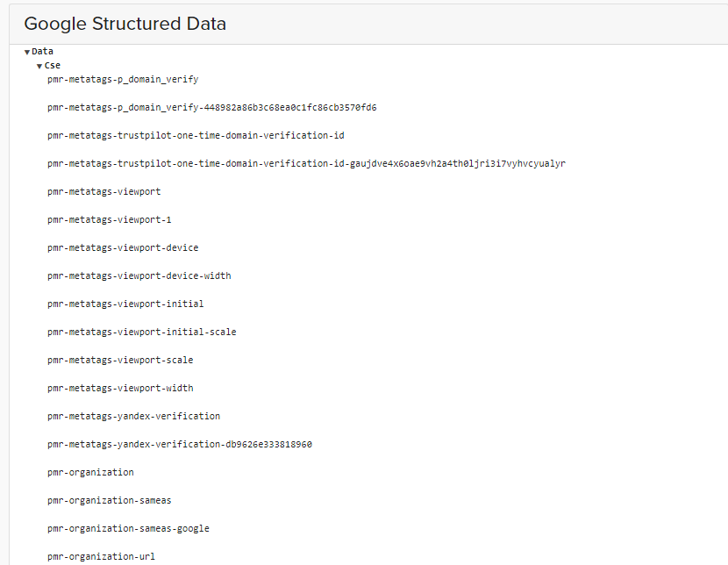Collapse the Data tree node
This screenshot has height=565, width=728.
27,52
